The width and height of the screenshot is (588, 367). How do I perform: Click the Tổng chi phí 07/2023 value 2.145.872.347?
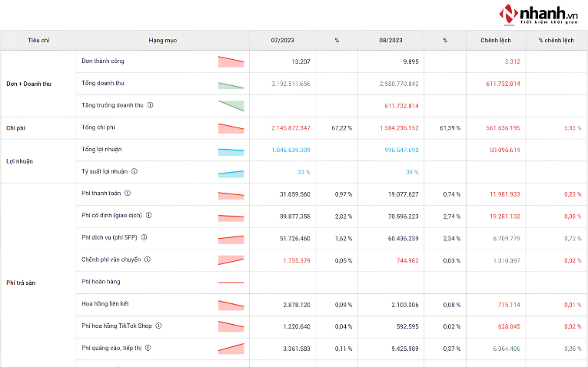291,128
